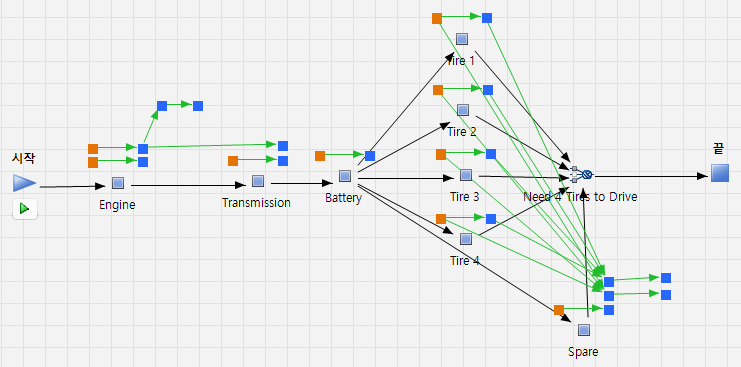Click the blue end block under 끝
Screen dimensions: 741x367
pos(720,172)
